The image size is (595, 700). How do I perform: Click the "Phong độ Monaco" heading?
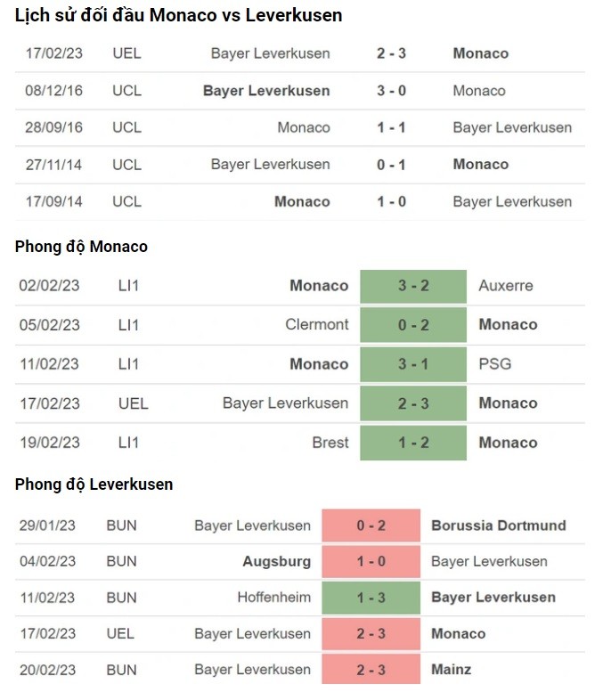[x=81, y=247]
